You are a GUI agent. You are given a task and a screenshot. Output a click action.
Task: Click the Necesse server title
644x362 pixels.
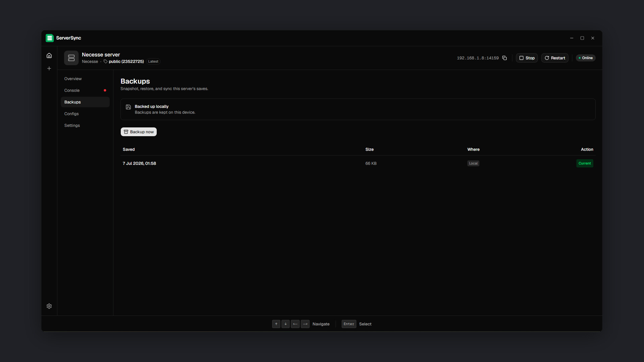point(101,55)
